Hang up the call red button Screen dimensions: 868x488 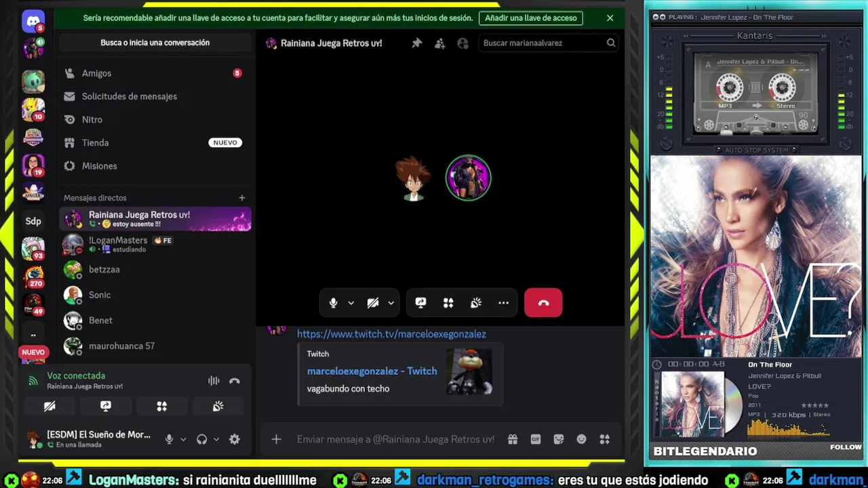(x=543, y=303)
